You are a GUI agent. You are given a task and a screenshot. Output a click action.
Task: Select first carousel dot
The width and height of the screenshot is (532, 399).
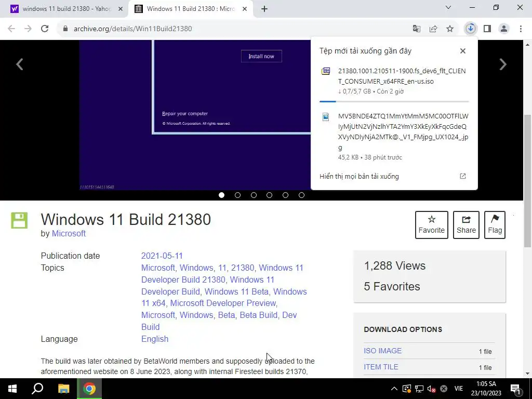(221, 195)
